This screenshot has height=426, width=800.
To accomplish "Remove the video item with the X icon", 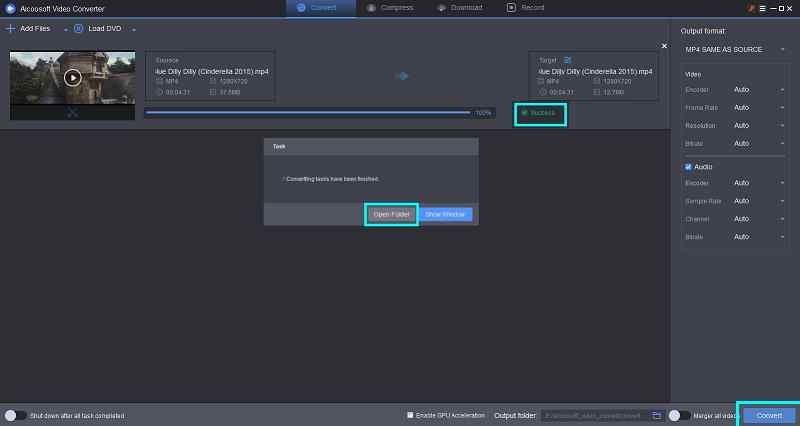I will (x=664, y=46).
